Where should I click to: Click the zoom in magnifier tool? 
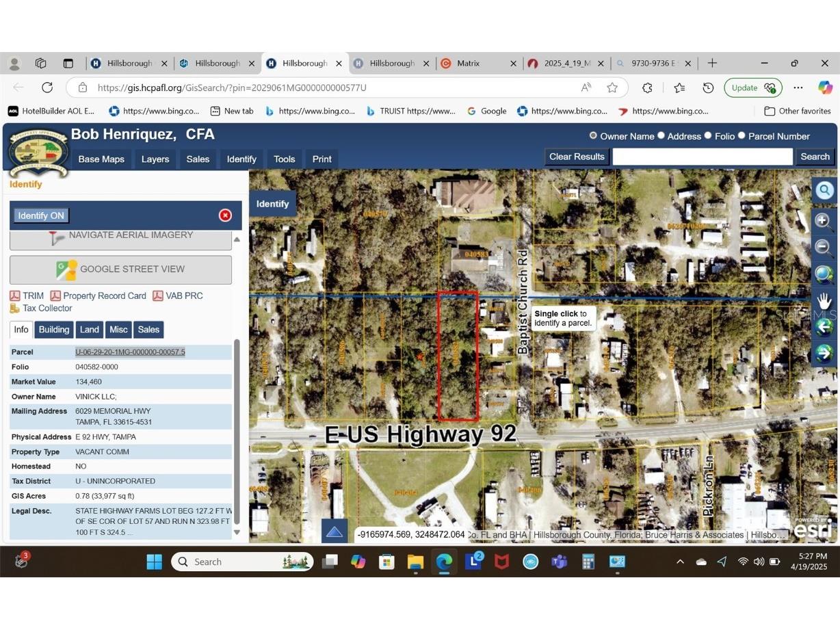tap(823, 221)
